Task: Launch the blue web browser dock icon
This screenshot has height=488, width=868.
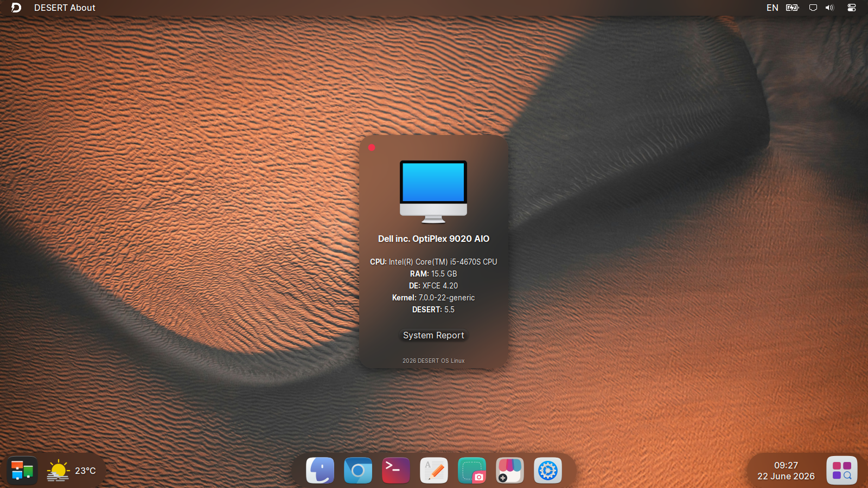Action: (358, 471)
